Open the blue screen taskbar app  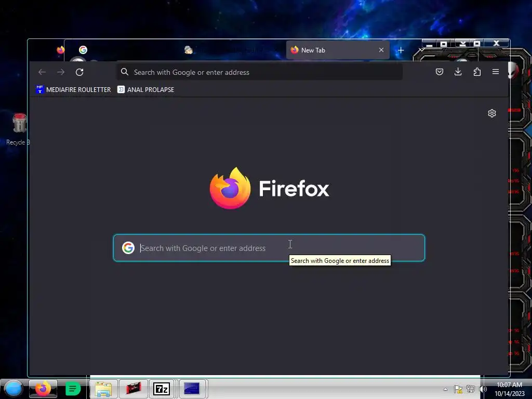pyautogui.click(x=192, y=389)
